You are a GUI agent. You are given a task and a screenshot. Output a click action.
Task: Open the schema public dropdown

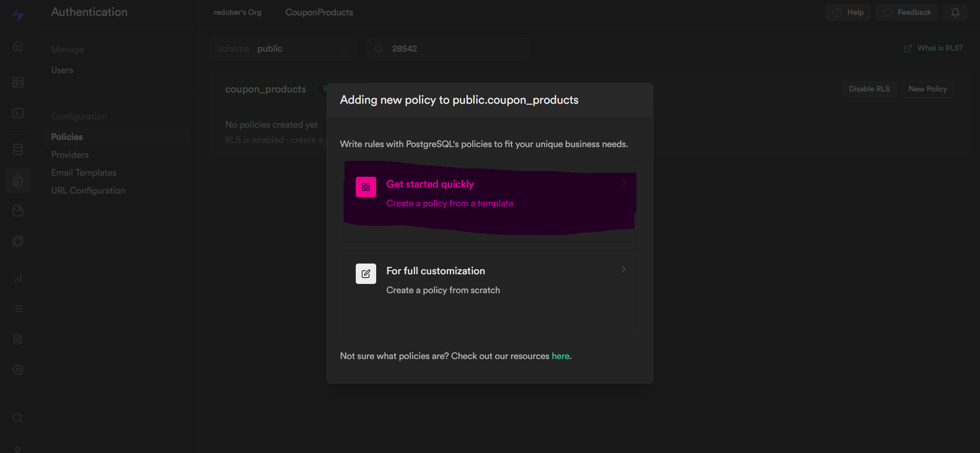(x=283, y=49)
